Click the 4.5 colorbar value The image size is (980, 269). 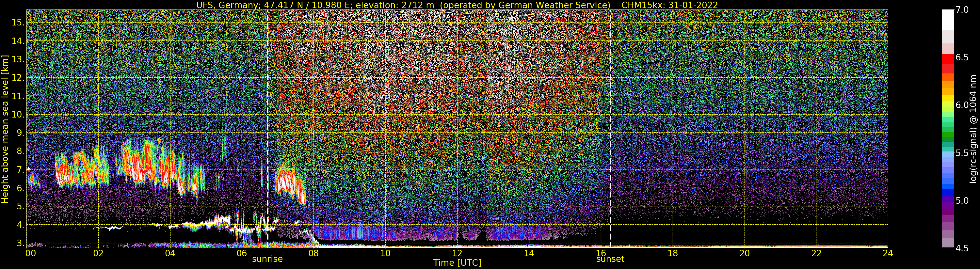(x=962, y=248)
